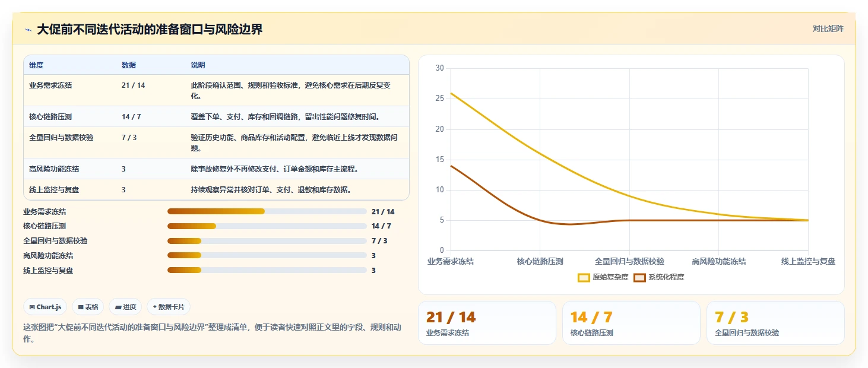Image resolution: width=868 pixels, height=368 pixels.
Task: Click the 14 / 7 核心链路压测 data card
Action: [631, 323]
